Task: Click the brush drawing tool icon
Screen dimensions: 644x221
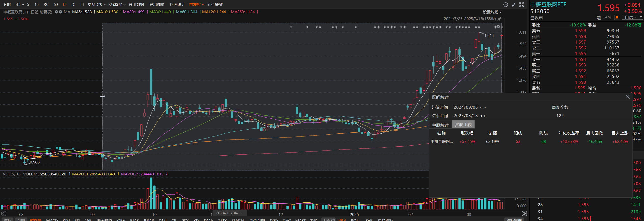Action: [x=514, y=5]
